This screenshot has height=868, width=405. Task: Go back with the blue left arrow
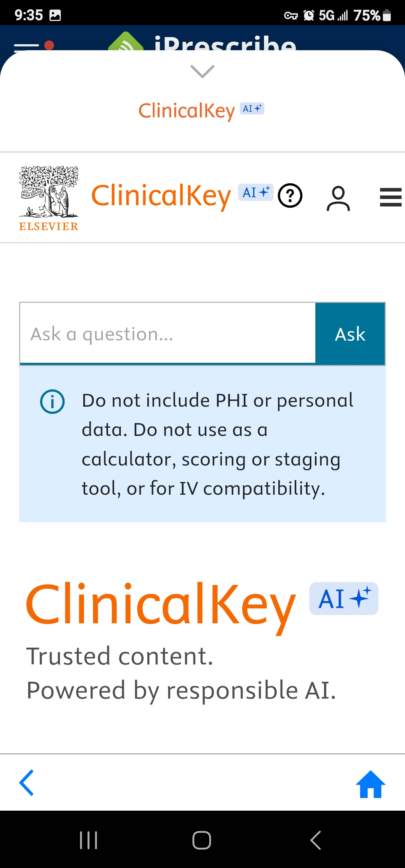pyautogui.click(x=27, y=783)
